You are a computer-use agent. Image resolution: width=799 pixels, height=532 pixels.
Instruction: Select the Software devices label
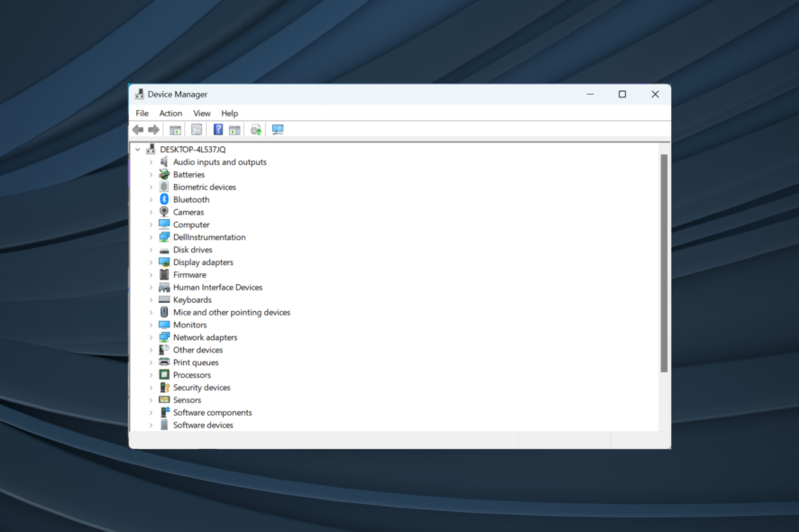[x=203, y=425]
